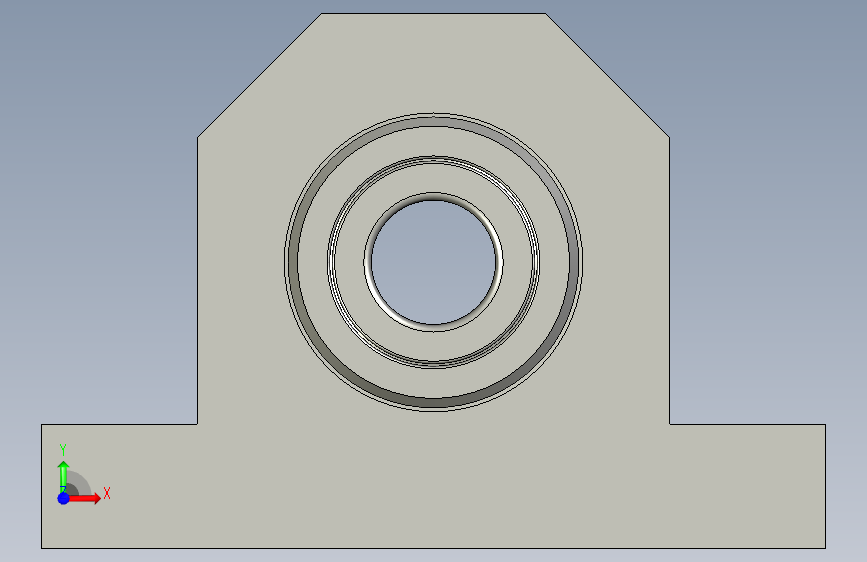Select the dark outer bearing groove ring
Screen dimensions: 867x562
point(434,123)
